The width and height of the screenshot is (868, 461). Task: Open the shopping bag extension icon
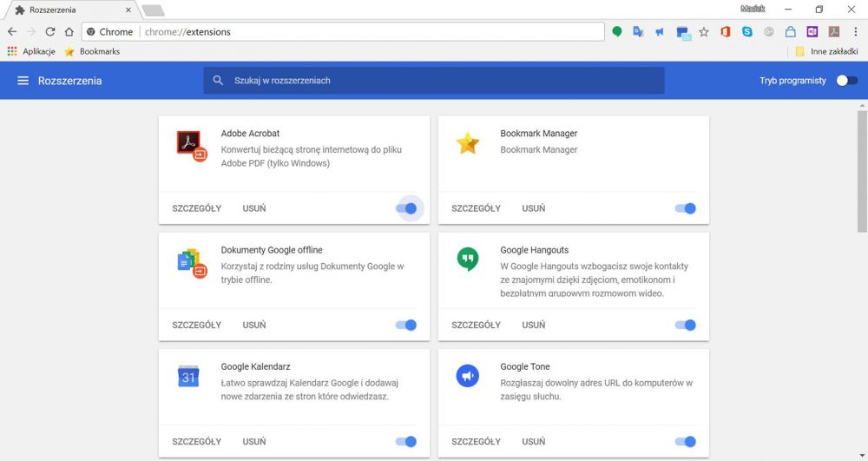click(x=791, y=31)
